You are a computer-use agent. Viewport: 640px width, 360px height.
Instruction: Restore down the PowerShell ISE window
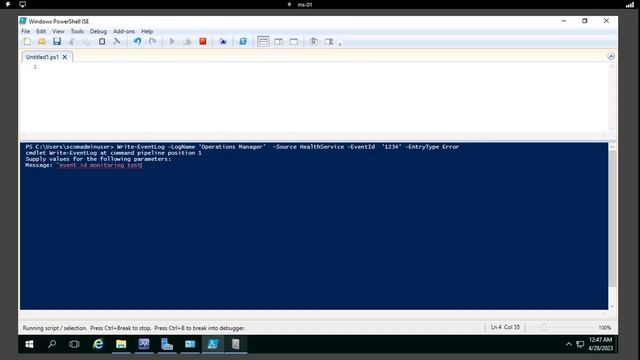[x=584, y=21]
